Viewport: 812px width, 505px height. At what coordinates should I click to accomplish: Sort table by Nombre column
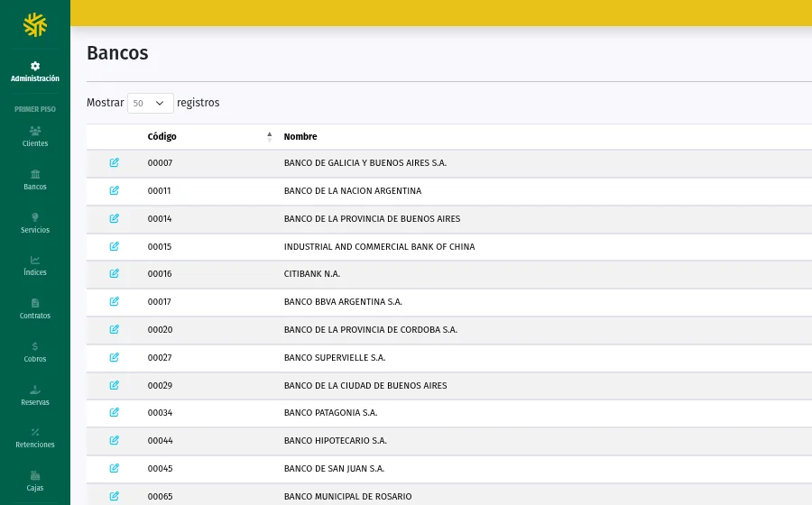[300, 136]
